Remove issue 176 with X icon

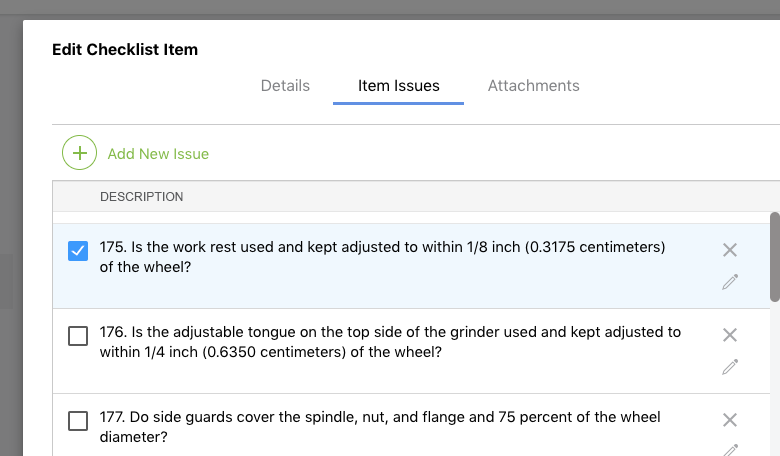pos(730,335)
